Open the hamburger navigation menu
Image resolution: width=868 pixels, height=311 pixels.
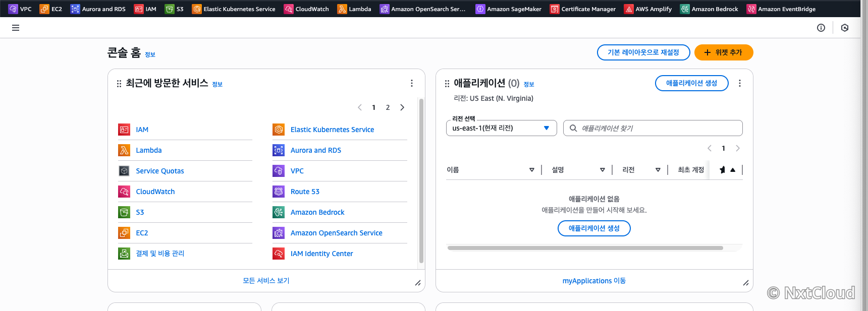click(16, 28)
